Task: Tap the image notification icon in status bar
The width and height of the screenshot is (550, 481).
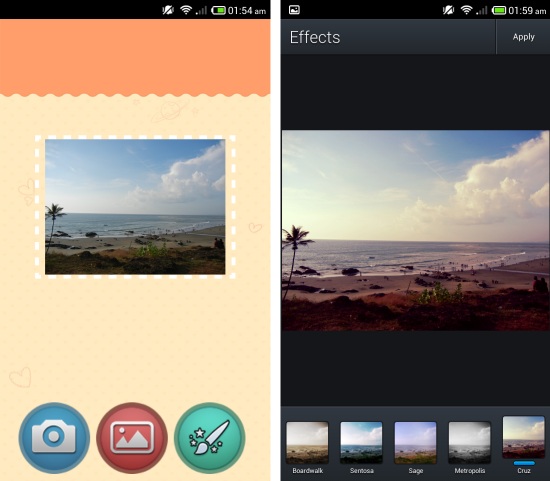Action: coord(294,10)
